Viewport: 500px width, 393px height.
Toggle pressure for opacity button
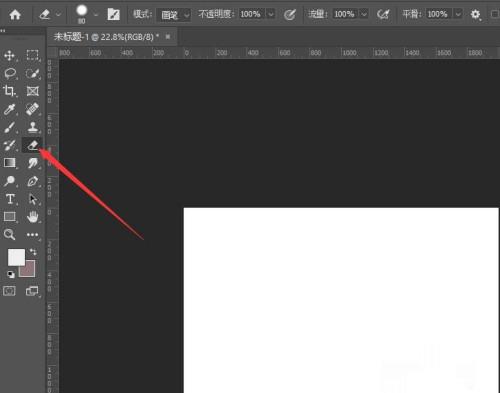pyautogui.click(x=290, y=15)
